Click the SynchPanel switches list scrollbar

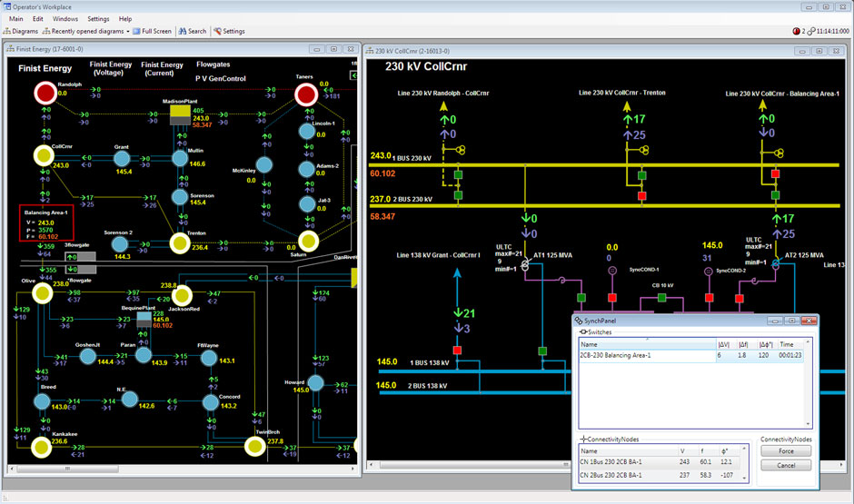pos(808,383)
